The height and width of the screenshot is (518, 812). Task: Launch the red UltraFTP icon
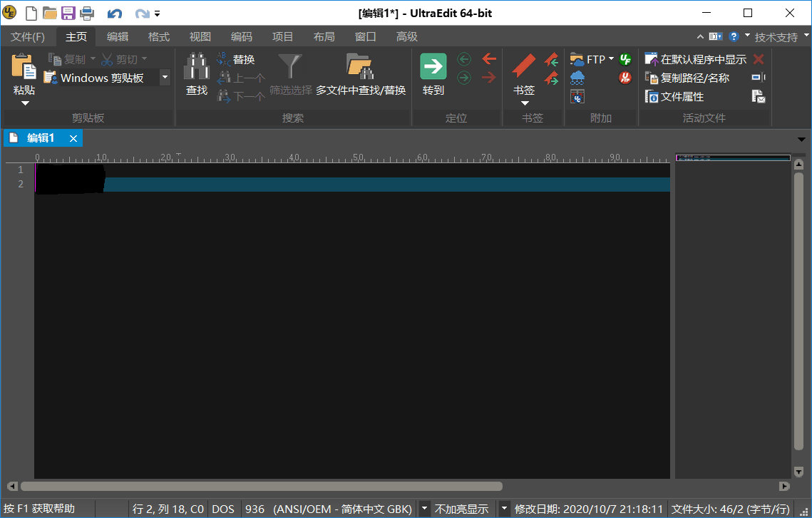(x=625, y=78)
